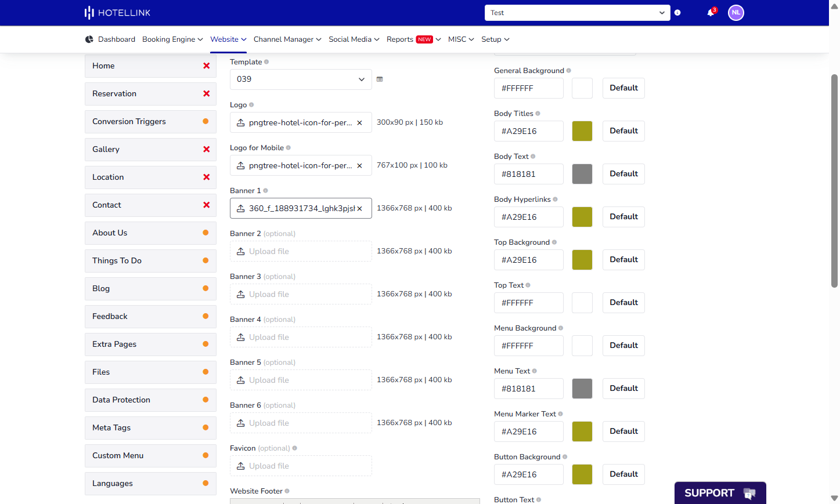Open the Test property dropdown
Viewport: 840px width, 504px height.
578,13
